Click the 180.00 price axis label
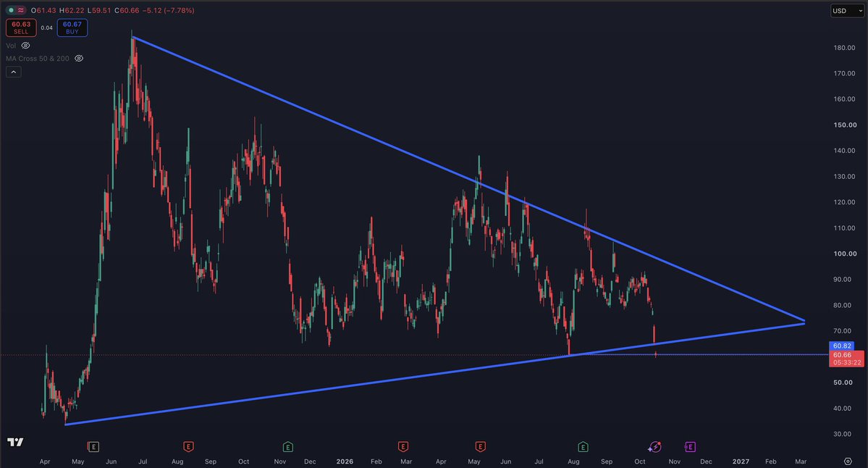This screenshot has width=868, height=468. (844, 48)
